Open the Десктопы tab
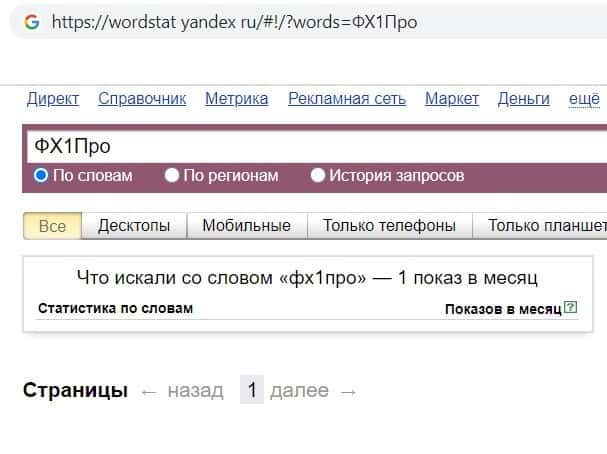 click(134, 225)
